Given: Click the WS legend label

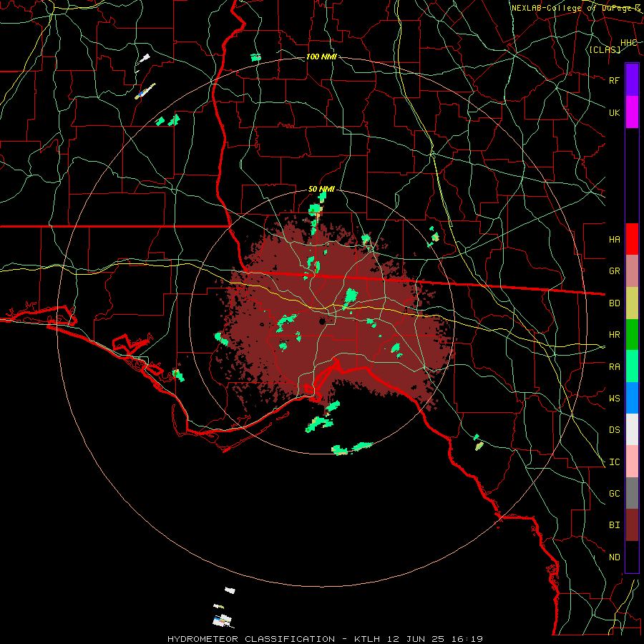Looking at the screenshot, I should point(615,398).
